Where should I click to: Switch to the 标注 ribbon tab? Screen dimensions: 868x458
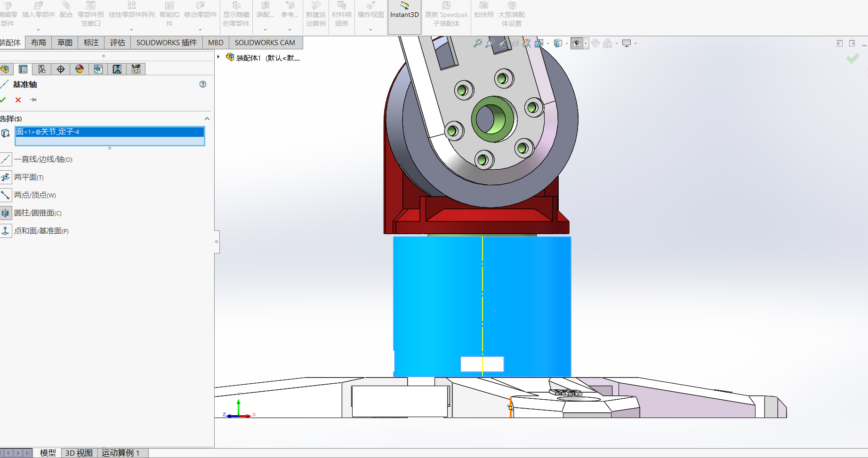pos(91,42)
